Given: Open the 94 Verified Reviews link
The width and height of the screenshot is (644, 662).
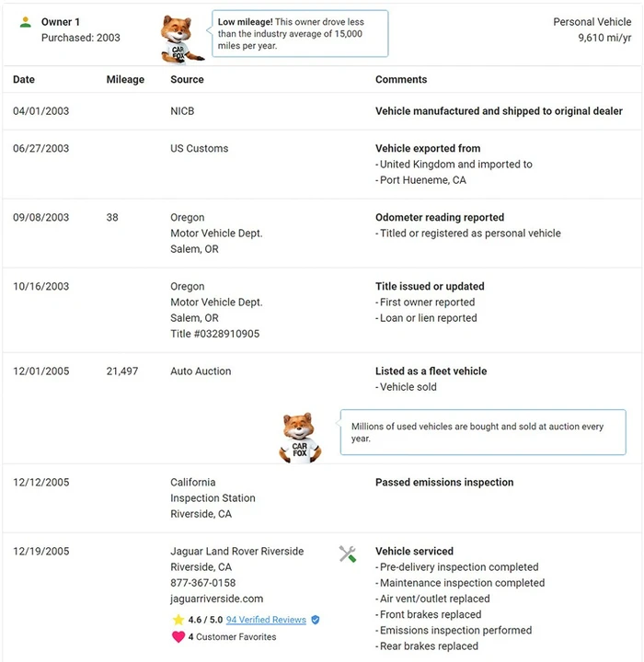Looking at the screenshot, I should click(x=266, y=620).
